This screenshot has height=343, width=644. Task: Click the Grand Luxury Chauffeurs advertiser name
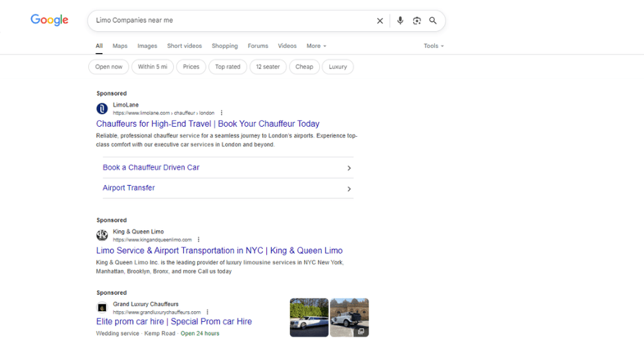pyautogui.click(x=146, y=304)
